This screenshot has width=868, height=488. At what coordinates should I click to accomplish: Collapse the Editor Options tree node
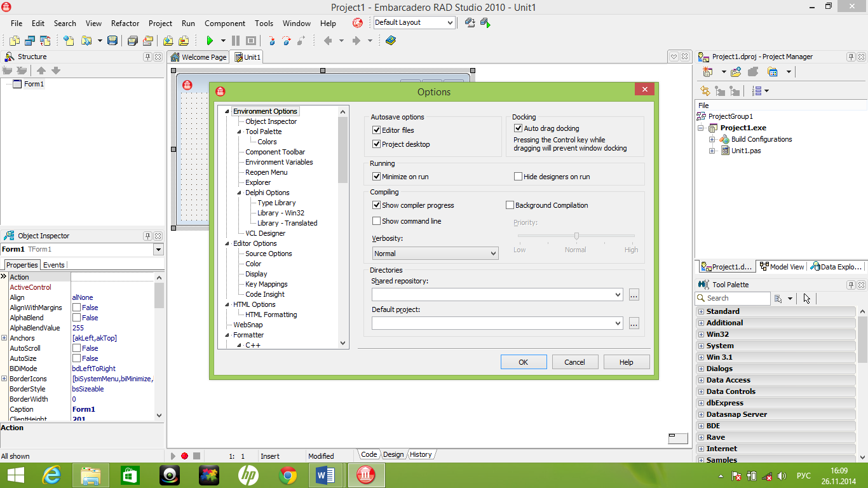click(x=227, y=243)
